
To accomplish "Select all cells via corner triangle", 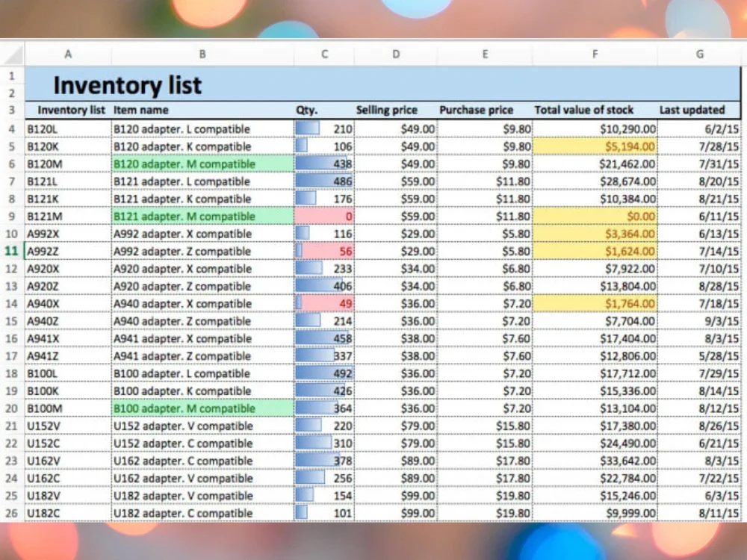I will click(x=13, y=54).
